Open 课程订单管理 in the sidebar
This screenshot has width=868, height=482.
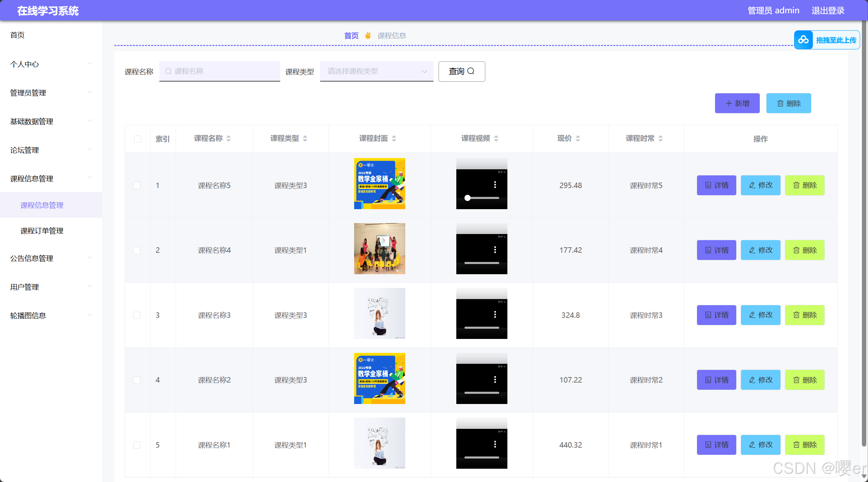pyautogui.click(x=42, y=231)
